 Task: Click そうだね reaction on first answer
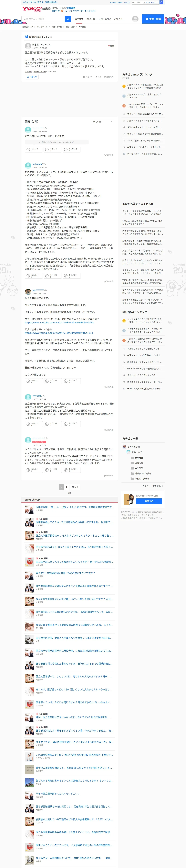(53, 150)
